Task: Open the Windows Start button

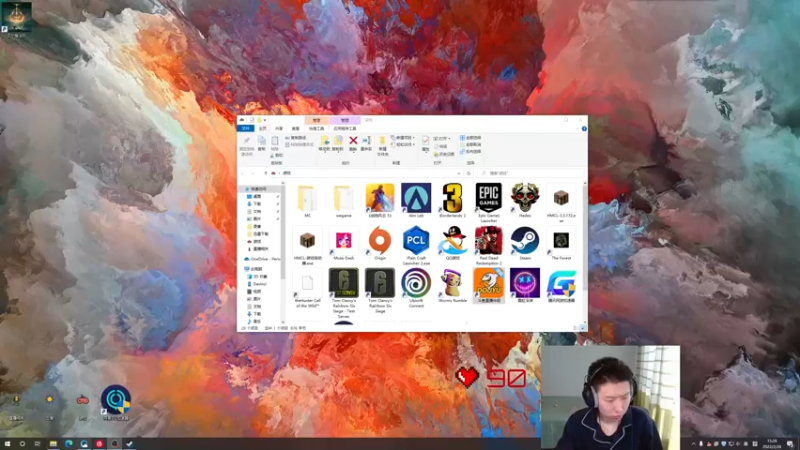Action: coord(7,444)
